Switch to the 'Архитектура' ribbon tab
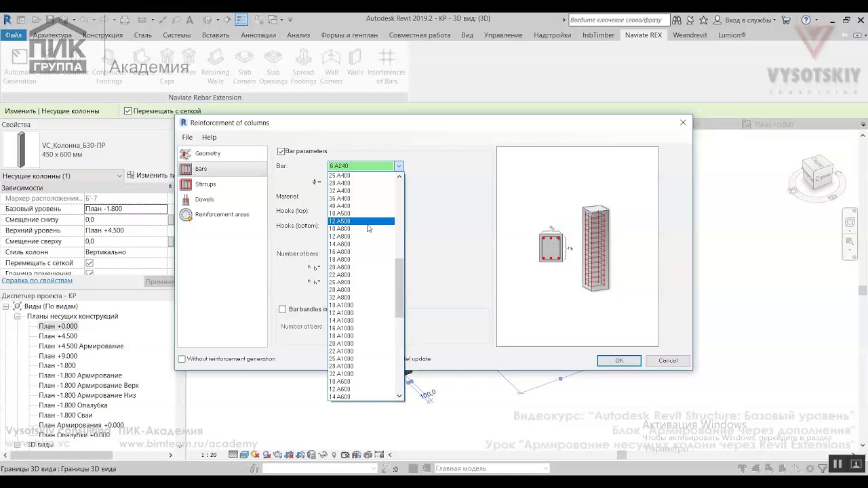 tap(52, 35)
